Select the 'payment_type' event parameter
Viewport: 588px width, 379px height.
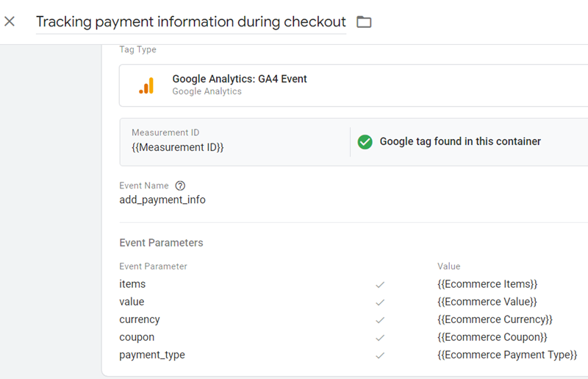pyautogui.click(x=152, y=355)
